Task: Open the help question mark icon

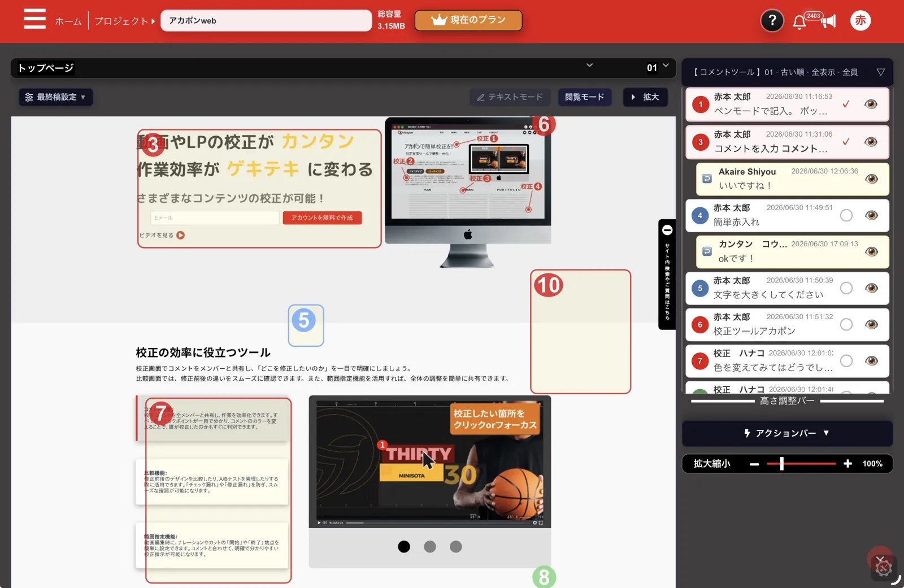Action: coord(772,21)
